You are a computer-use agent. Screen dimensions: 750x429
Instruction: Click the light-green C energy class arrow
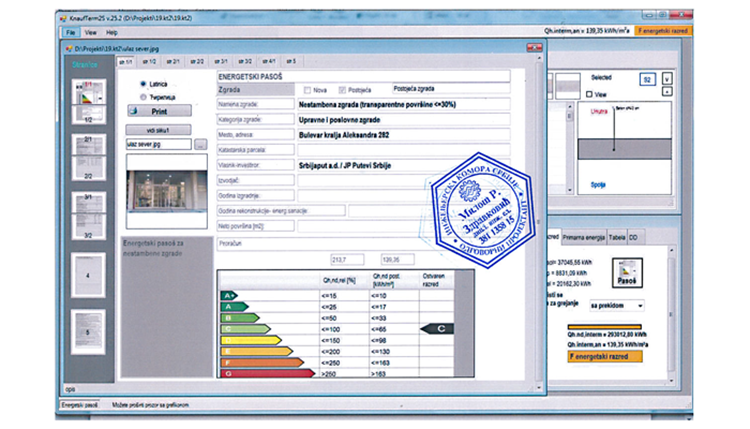click(x=245, y=329)
